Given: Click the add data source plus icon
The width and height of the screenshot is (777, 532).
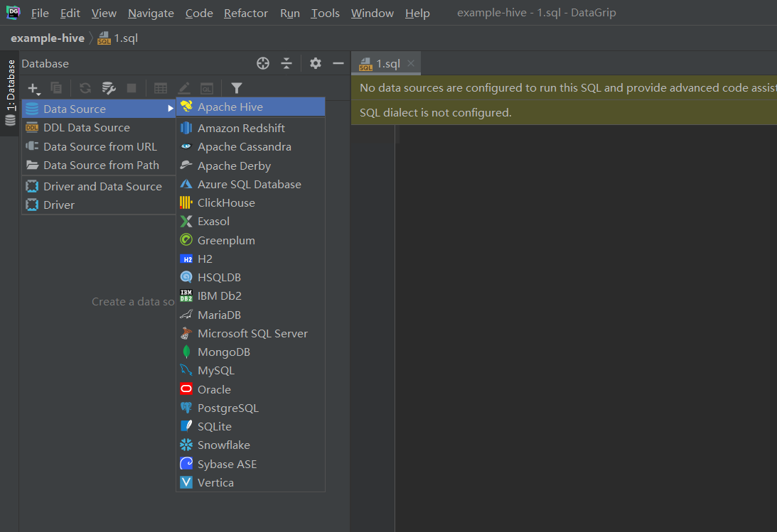Looking at the screenshot, I should tap(33, 89).
